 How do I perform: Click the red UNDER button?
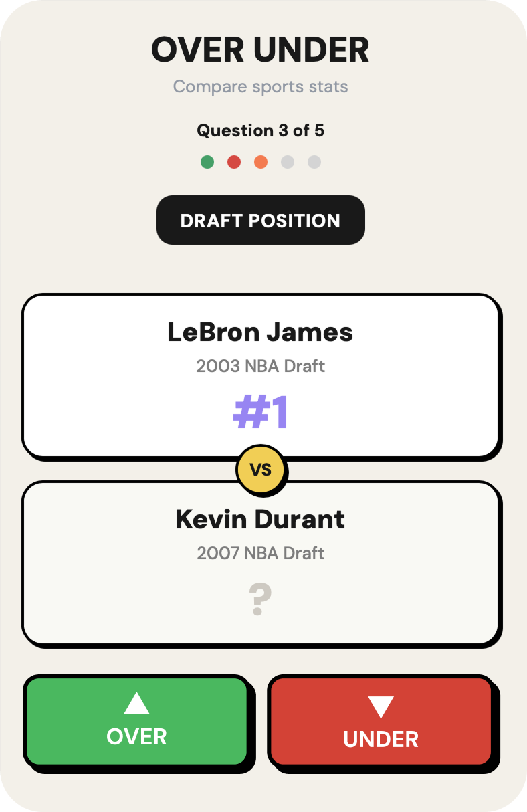pos(380,722)
